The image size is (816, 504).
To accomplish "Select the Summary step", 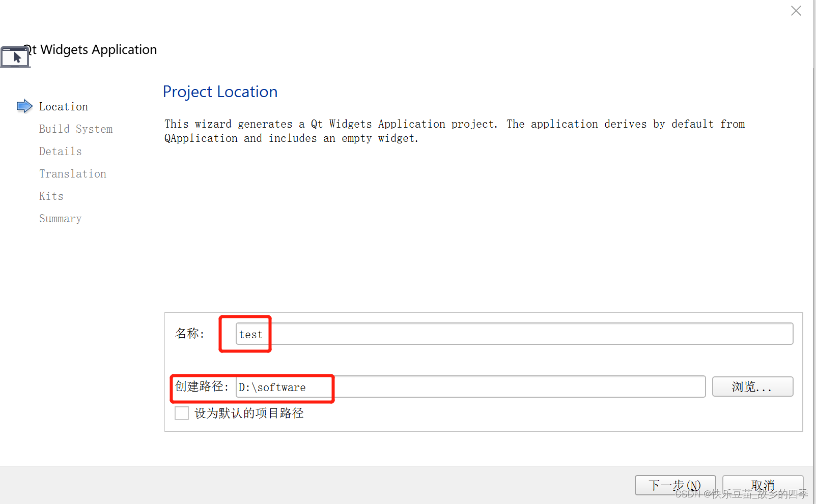I will (61, 219).
